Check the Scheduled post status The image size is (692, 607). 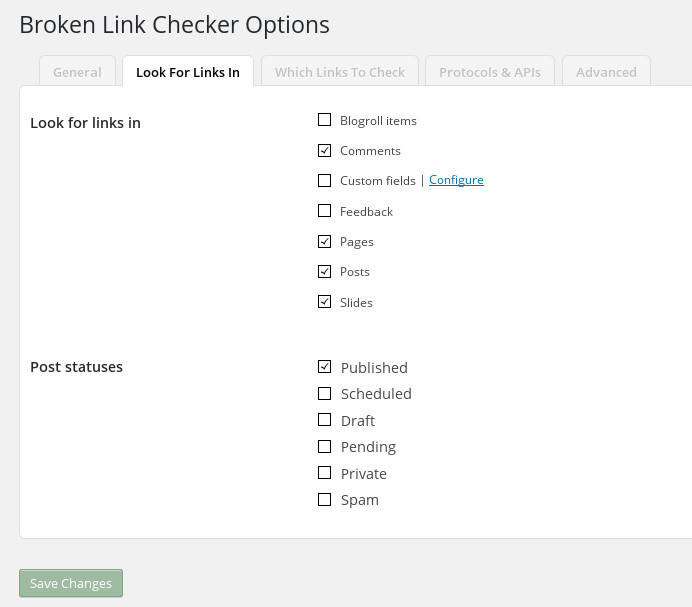(324, 393)
